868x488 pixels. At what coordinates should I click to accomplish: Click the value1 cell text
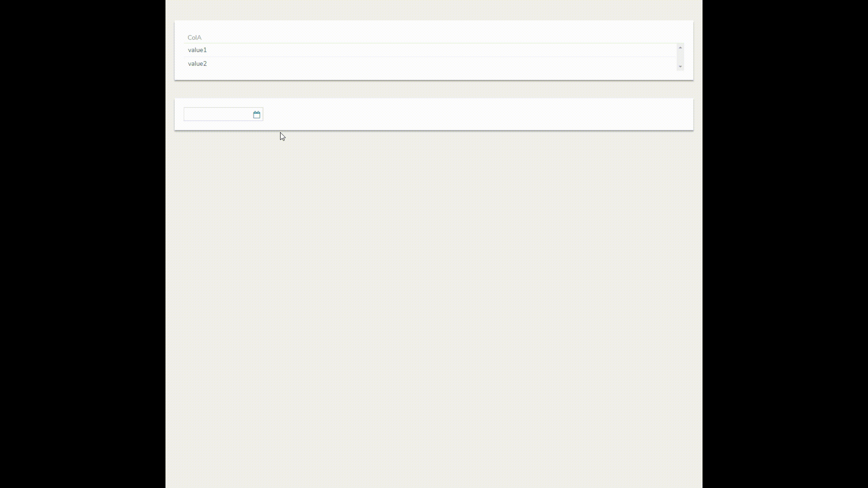197,50
